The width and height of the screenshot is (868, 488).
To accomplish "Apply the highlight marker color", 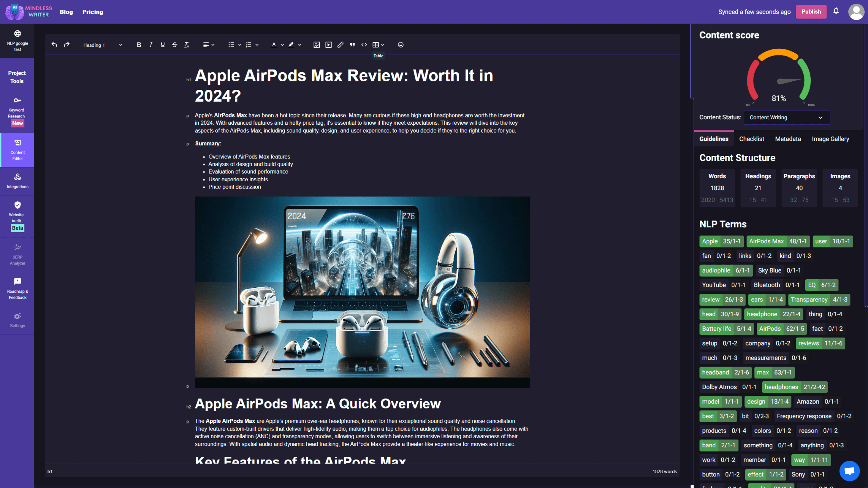I will pyautogui.click(x=291, y=45).
